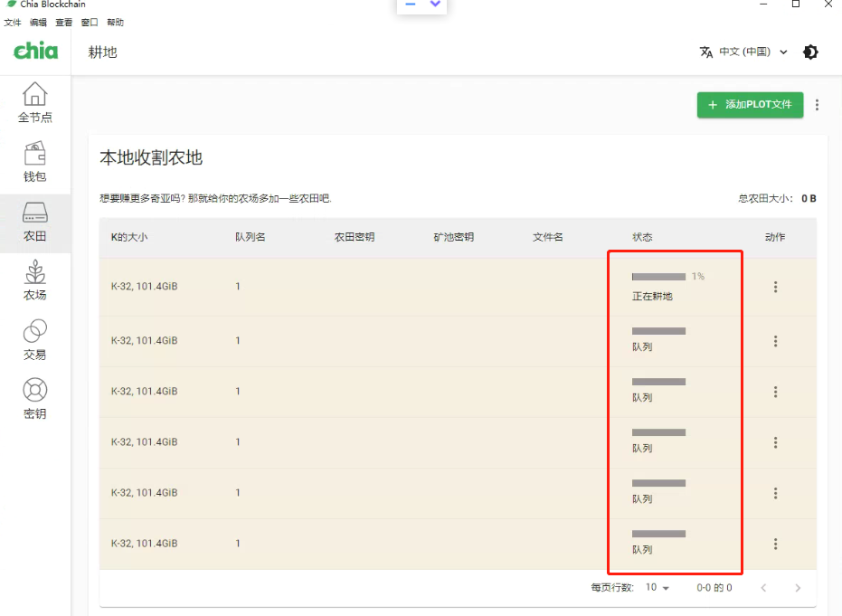Open the 钱包 wallet page

[35, 162]
